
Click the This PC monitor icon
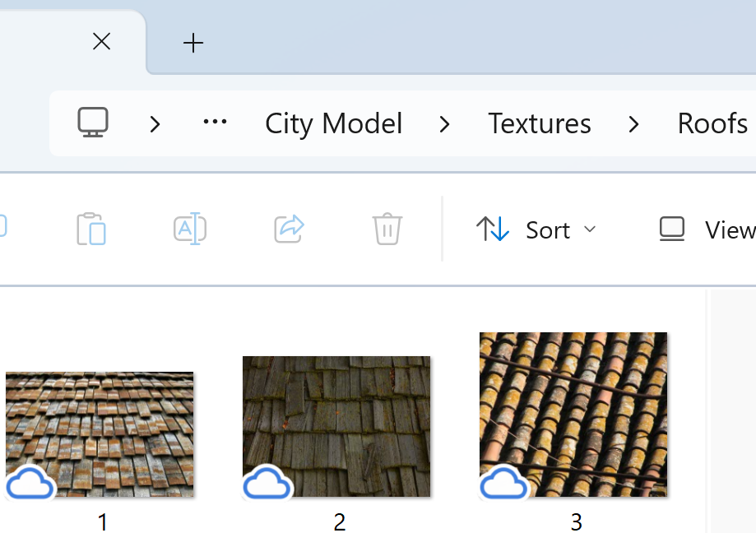tap(93, 123)
